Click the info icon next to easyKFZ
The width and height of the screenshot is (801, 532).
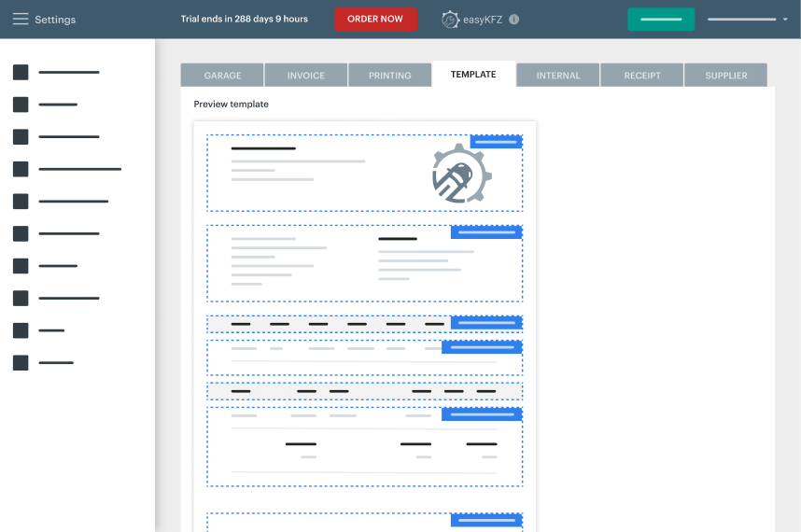(x=514, y=20)
